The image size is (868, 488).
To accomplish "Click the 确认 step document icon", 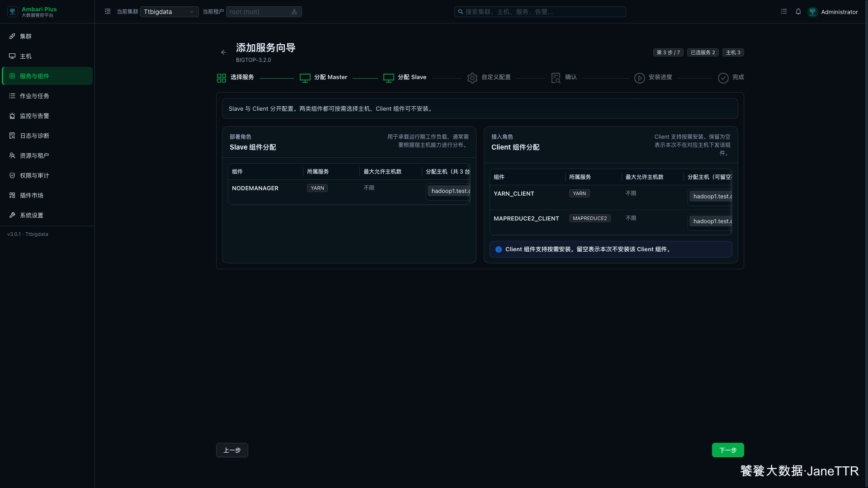I will (556, 78).
